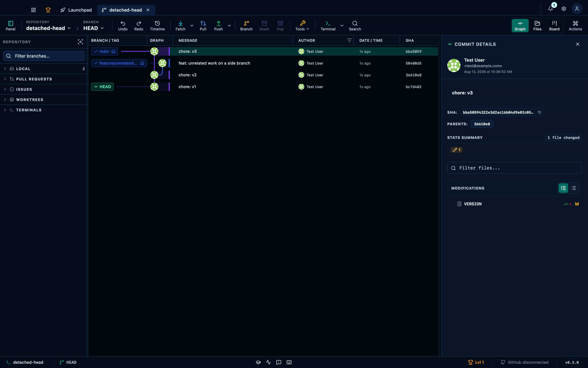Image resolution: width=588 pixels, height=368 pixels.
Task: Open the keyboard shortcuts icon
Action: pyautogui.click(x=289, y=362)
